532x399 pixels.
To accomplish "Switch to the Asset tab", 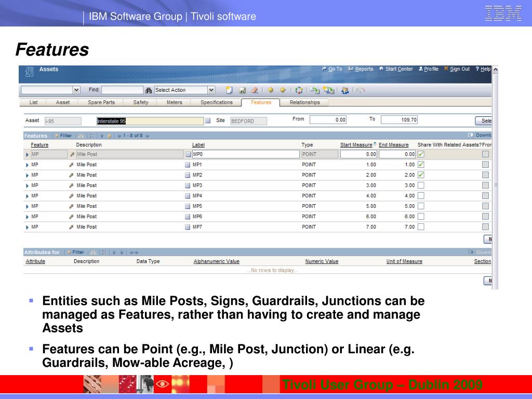I will click(63, 102).
